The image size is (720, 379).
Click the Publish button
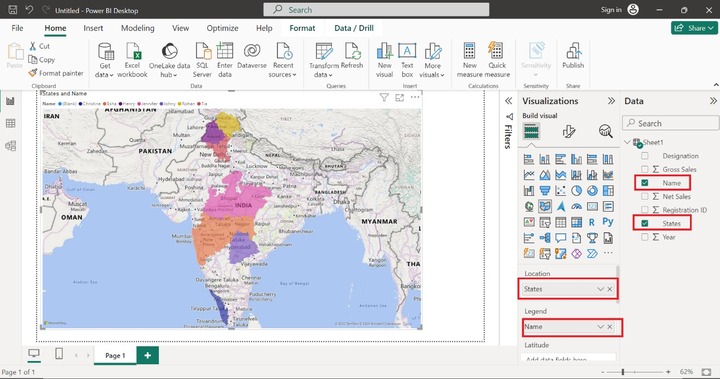(x=573, y=56)
